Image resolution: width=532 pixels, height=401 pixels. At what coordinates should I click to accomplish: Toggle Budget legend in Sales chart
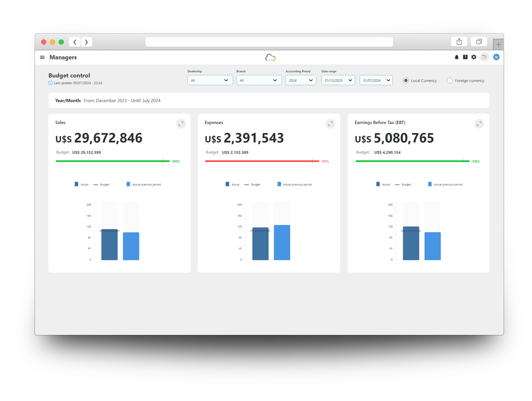101,185
